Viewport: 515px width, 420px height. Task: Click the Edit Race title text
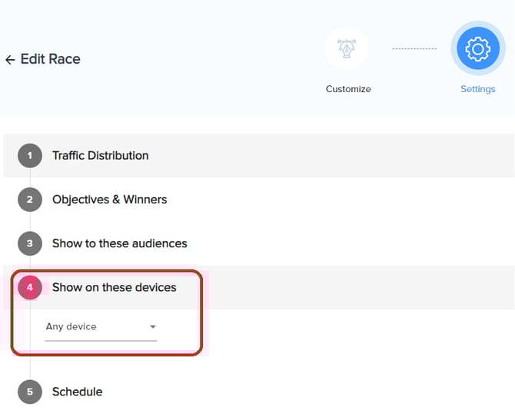pyautogui.click(x=51, y=59)
